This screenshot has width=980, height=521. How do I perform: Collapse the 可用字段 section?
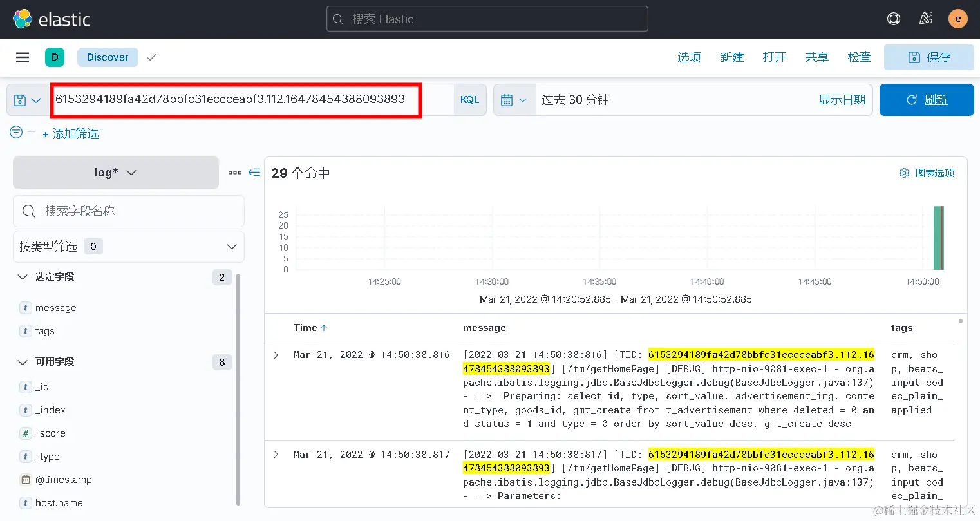pos(23,362)
